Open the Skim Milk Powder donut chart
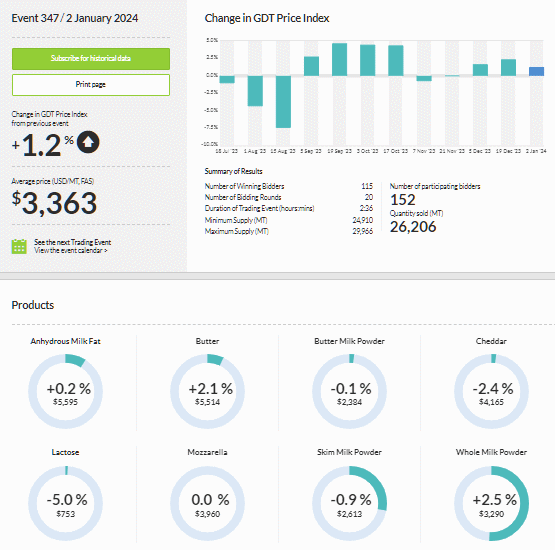 [349, 503]
